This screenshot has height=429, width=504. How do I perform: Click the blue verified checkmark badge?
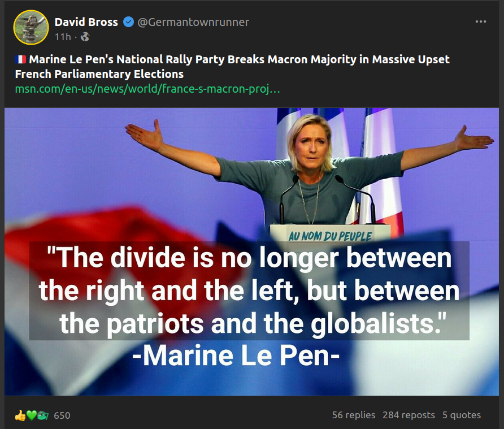pyautogui.click(x=129, y=22)
